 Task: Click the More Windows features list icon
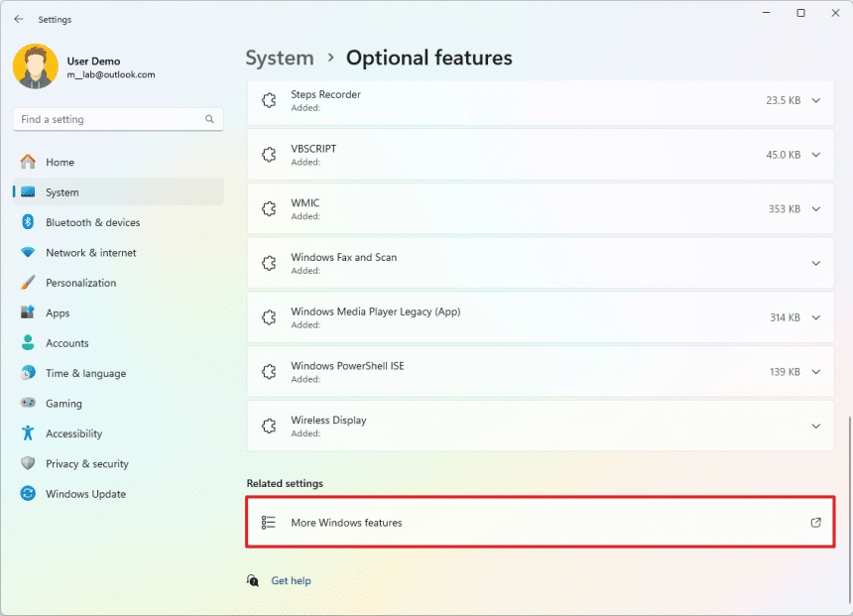click(269, 523)
